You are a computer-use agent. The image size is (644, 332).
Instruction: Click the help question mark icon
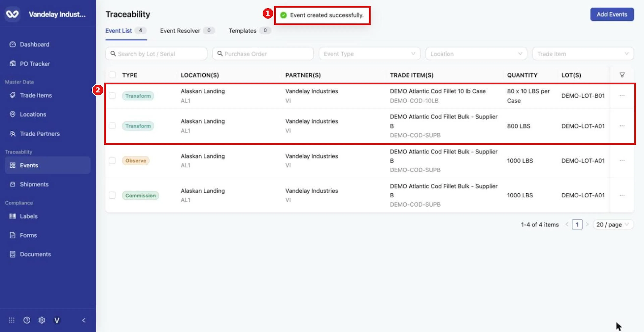[27, 320]
